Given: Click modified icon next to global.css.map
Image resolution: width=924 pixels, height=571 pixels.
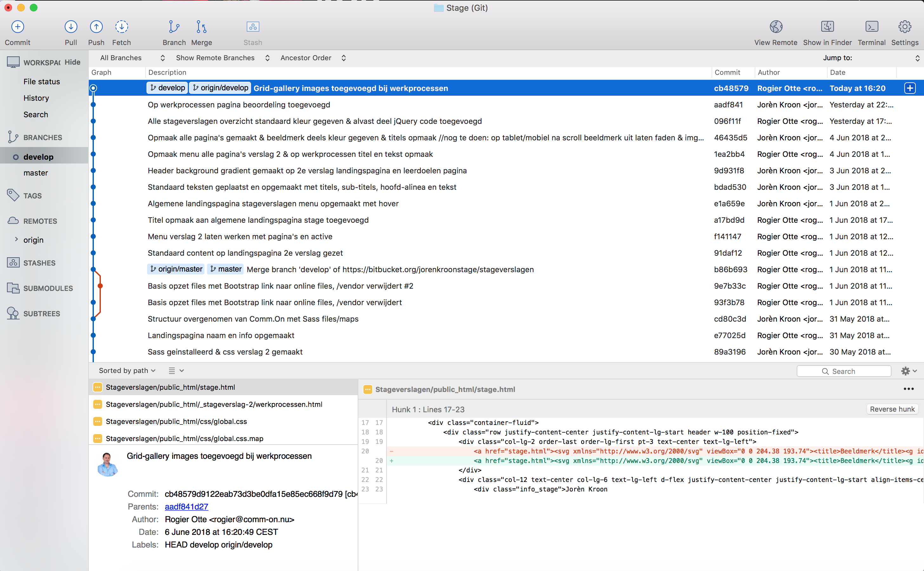Looking at the screenshot, I should [x=97, y=438].
